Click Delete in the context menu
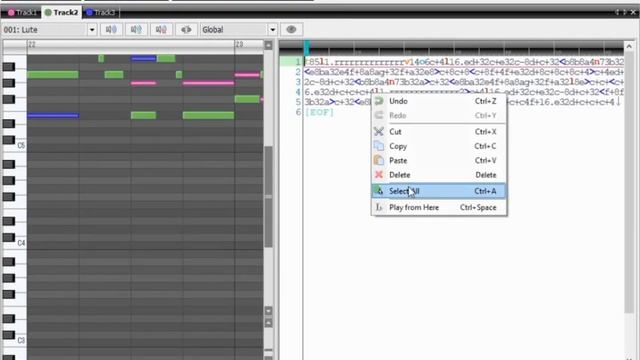Screen dimensions: 640x360 coord(439,175)
